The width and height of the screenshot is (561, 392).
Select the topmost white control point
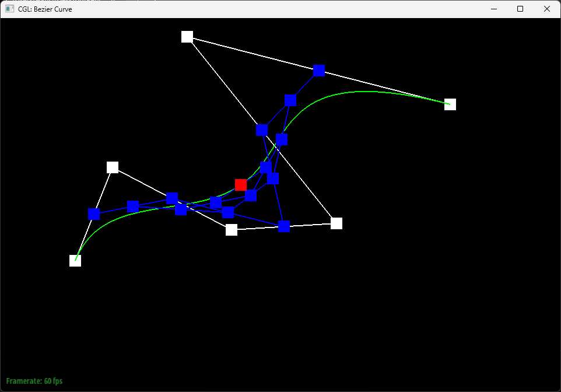187,37
